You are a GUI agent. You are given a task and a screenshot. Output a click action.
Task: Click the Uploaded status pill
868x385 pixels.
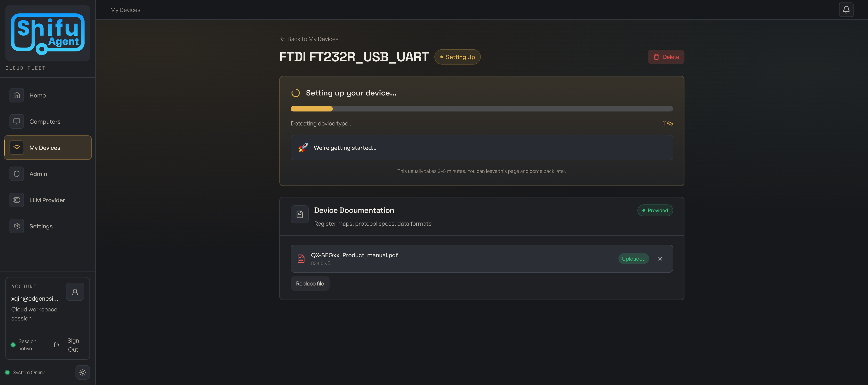click(633, 258)
